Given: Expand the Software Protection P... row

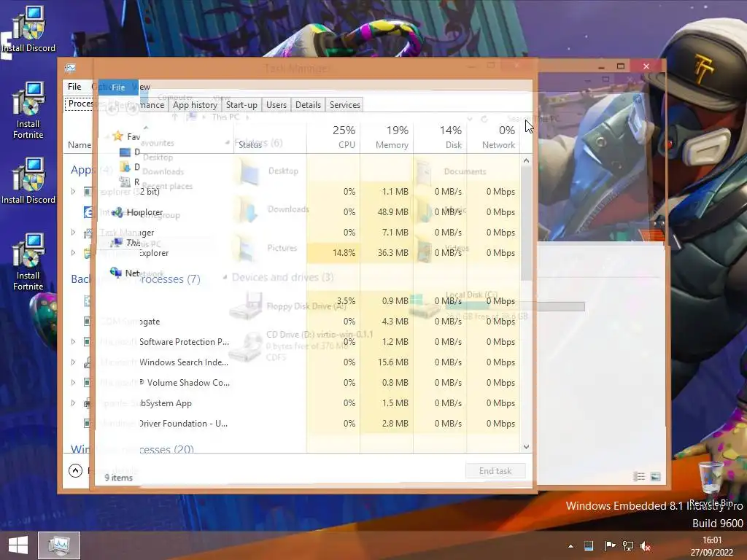Looking at the screenshot, I should 73,341.
